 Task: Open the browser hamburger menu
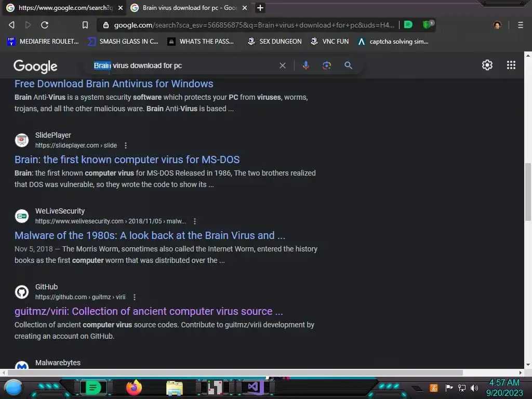point(520,25)
